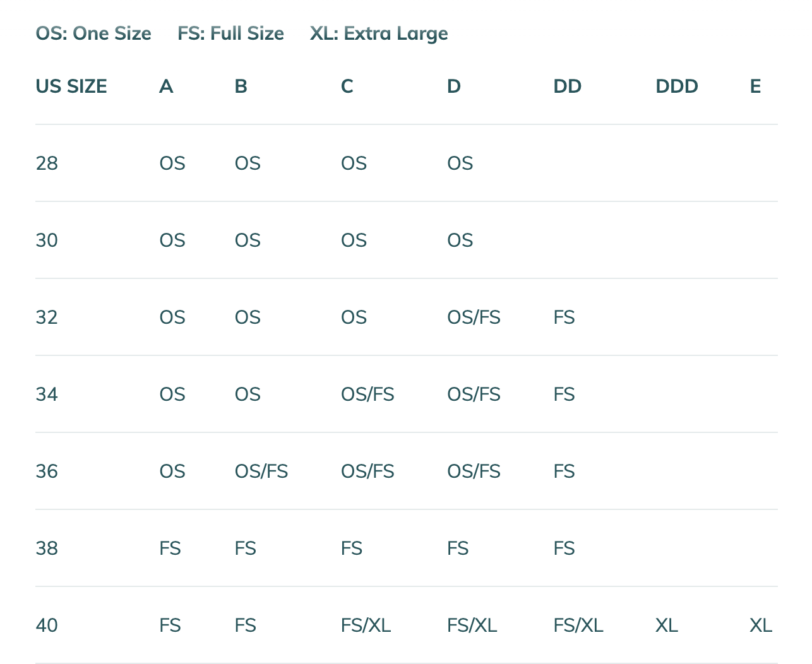Select OS/FS cell in row 34 column C
The width and height of the screenshot is (812, 664).
(367, 394)
